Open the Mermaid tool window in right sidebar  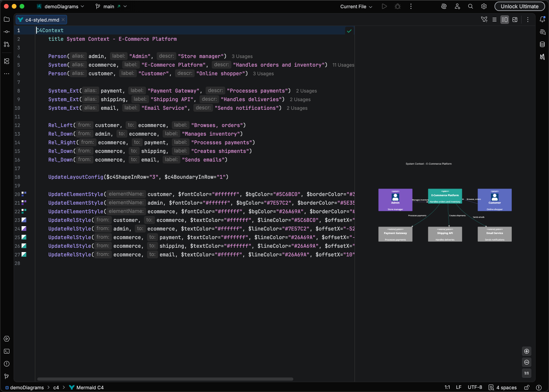(x=542, y=57)
